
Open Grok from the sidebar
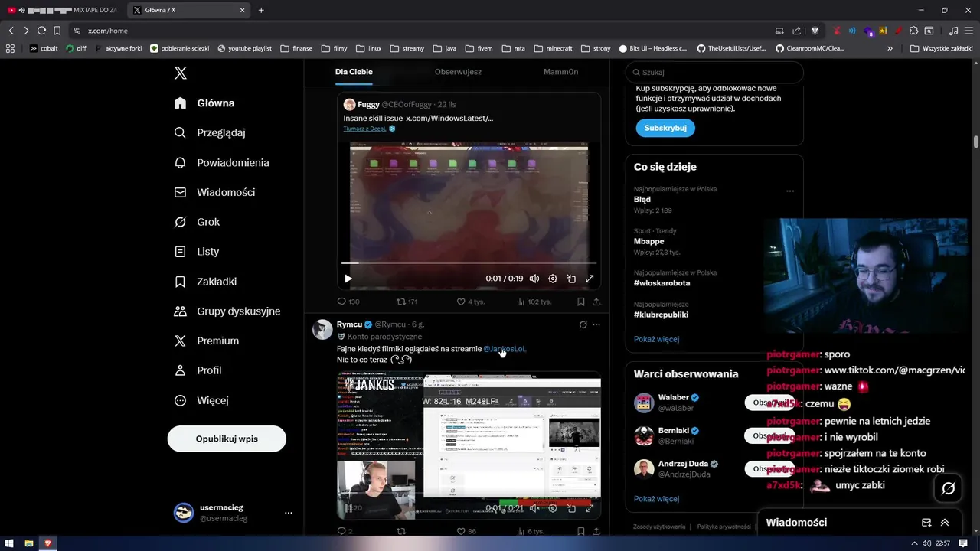pyautogui.click(x=197, y=222)
